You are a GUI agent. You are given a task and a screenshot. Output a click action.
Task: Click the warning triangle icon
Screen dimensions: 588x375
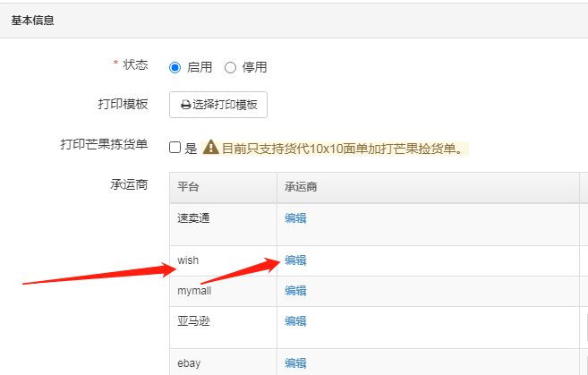[x=210, y=148]
